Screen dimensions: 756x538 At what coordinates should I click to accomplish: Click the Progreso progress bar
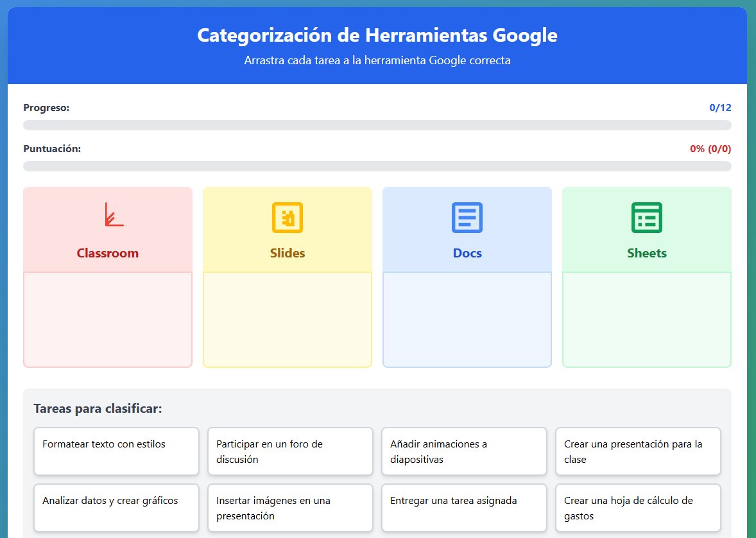[x=377, y=125]
